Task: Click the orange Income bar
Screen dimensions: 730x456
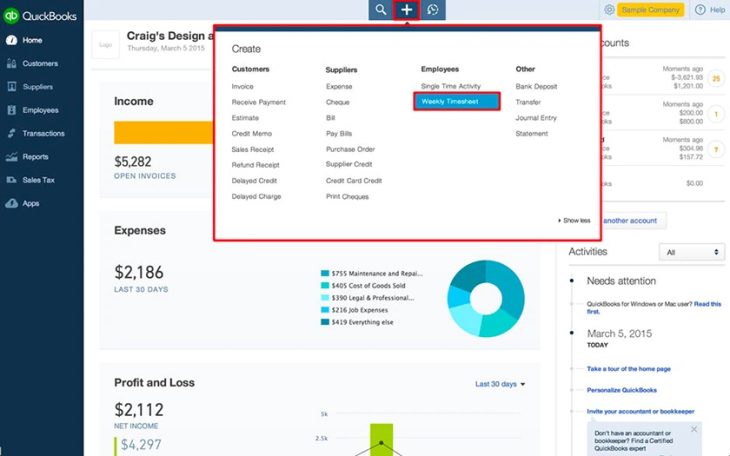Action: (x=163, y=132)
